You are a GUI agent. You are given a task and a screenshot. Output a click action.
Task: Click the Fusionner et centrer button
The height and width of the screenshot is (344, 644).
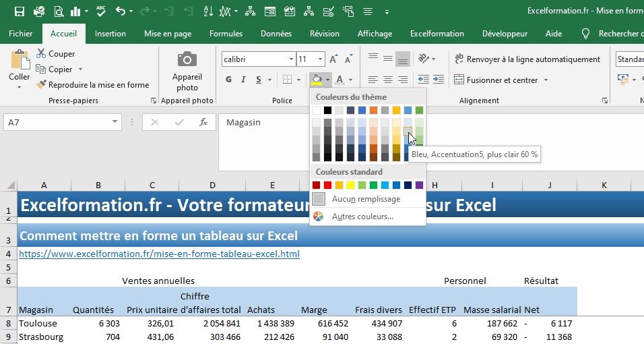click(496, 80)
